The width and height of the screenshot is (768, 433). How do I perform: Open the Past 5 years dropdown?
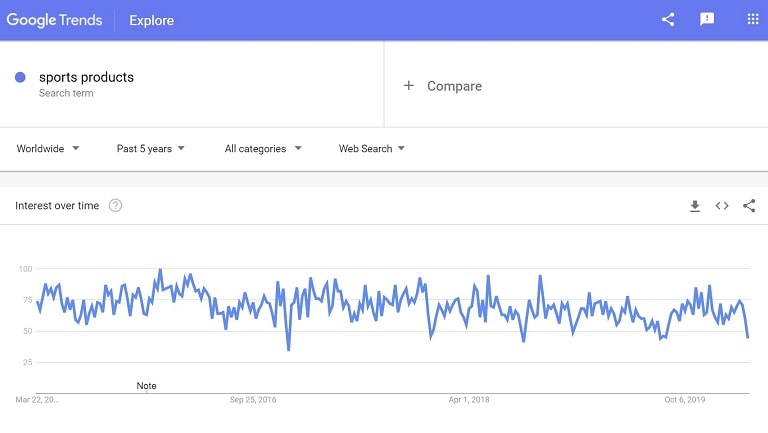[150, 148]
